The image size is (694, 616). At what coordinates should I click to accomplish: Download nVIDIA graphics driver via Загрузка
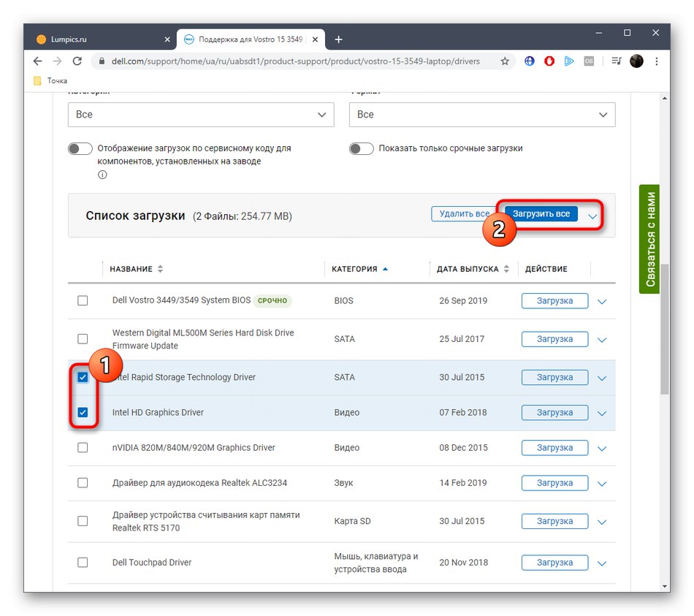click(x=554, y=448)
